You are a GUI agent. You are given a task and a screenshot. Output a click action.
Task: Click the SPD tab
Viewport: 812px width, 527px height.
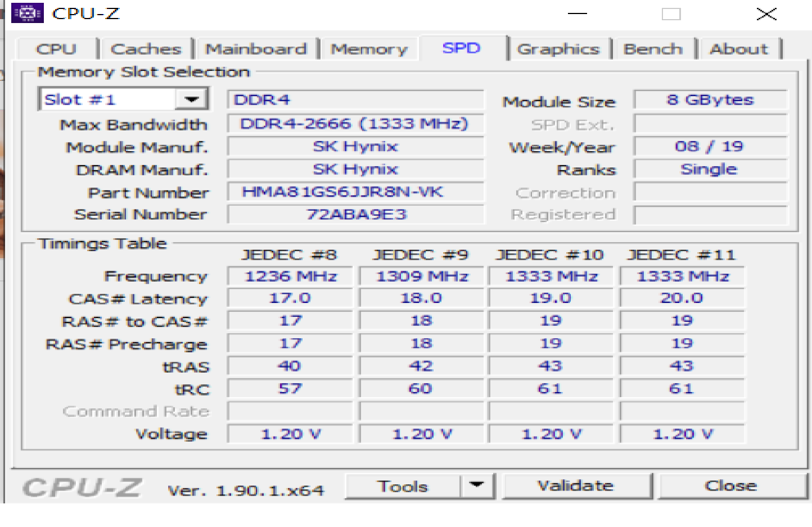(462, 48)
